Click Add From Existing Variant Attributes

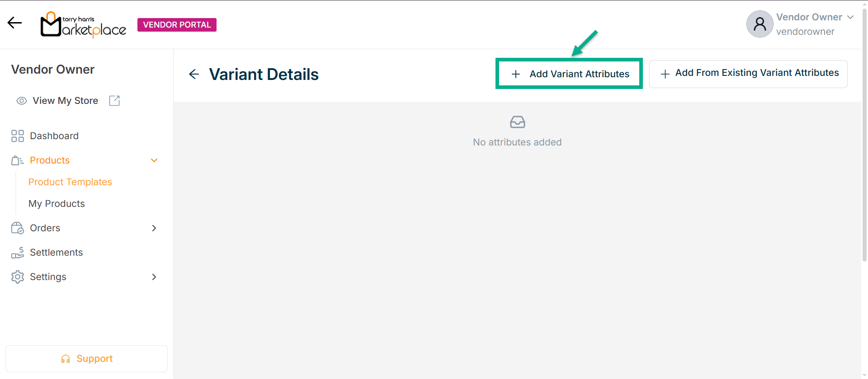[748, 74]
